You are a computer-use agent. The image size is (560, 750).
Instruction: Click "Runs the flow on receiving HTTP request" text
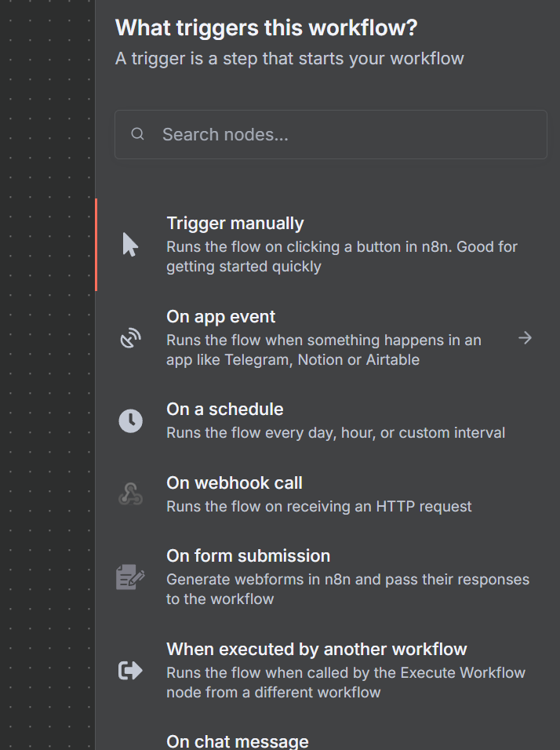pos(319,507)
